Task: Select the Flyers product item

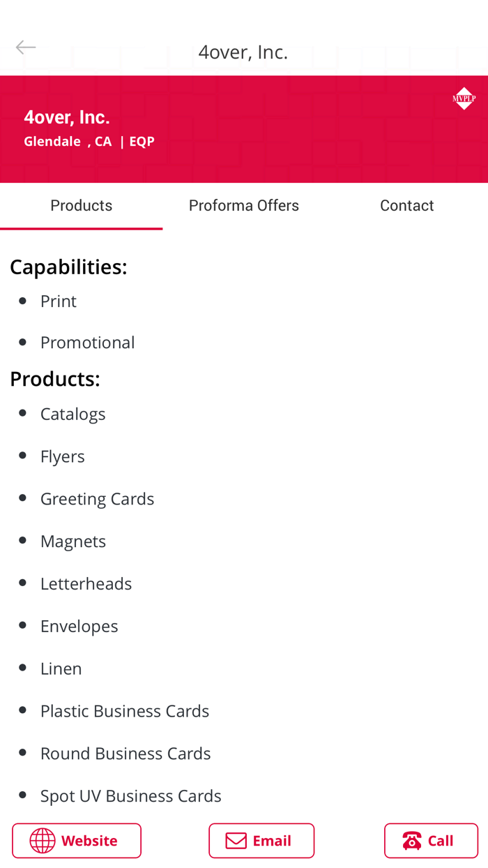Action: (63, 456)
